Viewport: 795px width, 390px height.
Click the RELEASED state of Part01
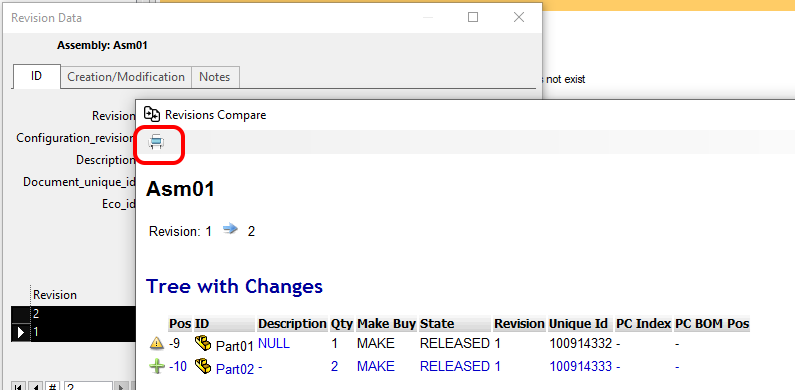point(455,343)
